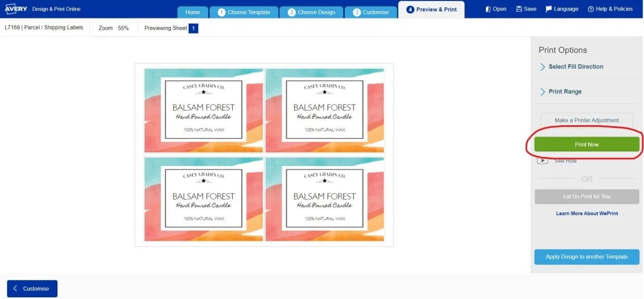Image resolution: width=644 pixels, height=299 pixels.
Task: Click Make a Printer Adjustment button
Action: 587,121
